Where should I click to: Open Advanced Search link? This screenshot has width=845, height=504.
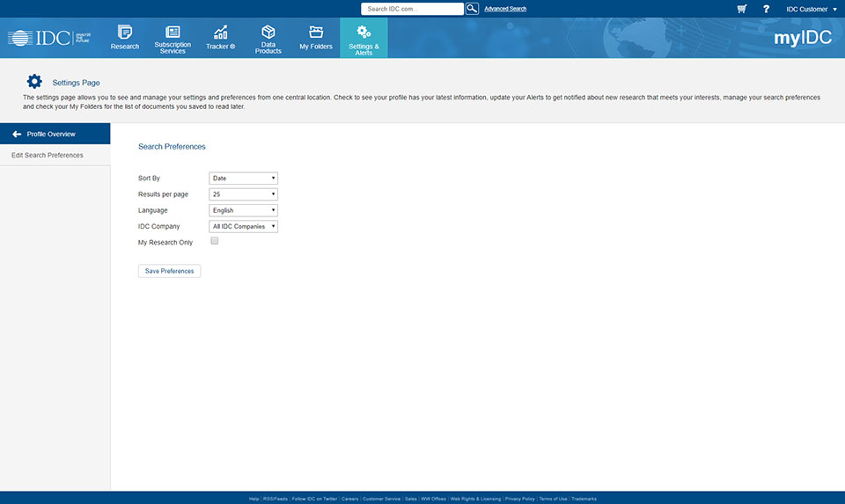(x=505, y=9)
